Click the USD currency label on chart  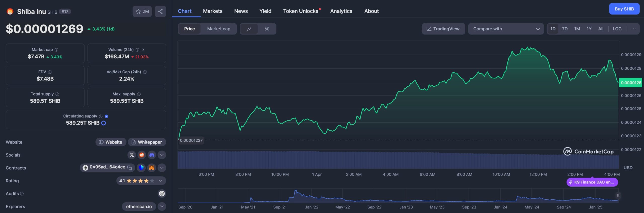coord(628,168)
